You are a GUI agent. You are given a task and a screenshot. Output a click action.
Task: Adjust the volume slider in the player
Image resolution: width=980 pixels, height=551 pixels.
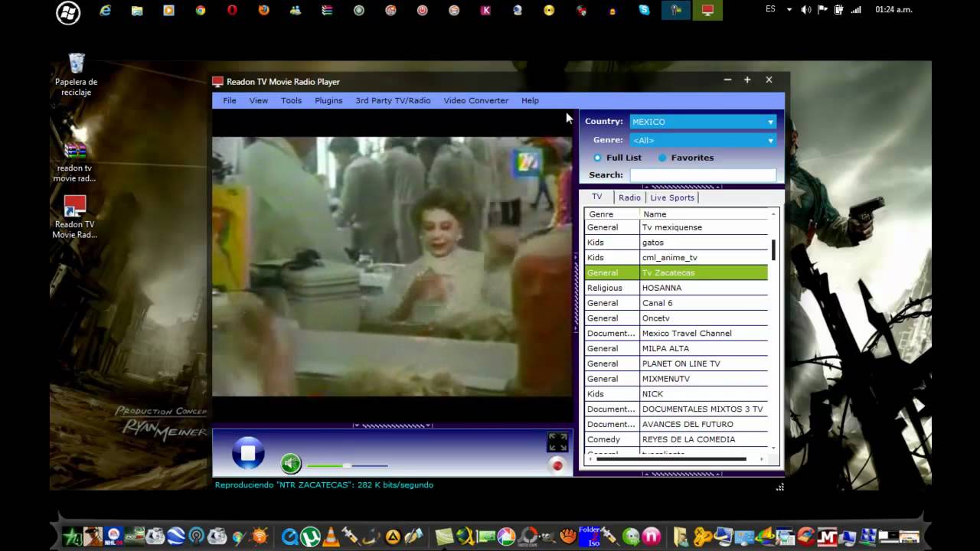(347, 465)
